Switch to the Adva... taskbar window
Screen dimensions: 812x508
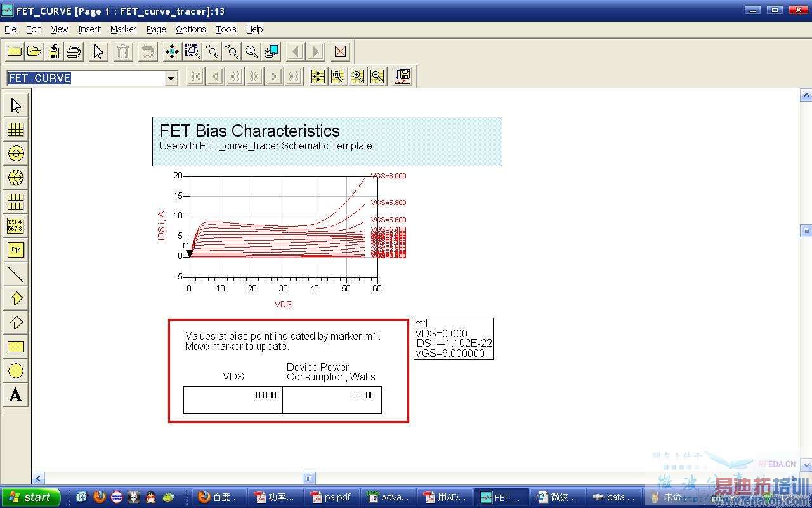coord(389,497)
